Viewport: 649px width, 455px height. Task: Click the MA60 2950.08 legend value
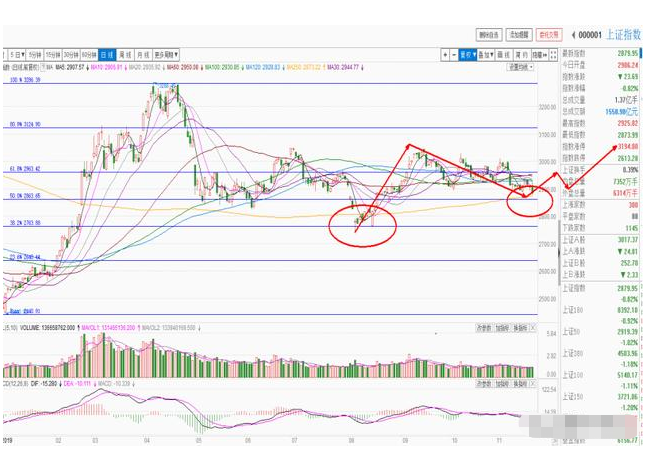(x=184, y=67)
